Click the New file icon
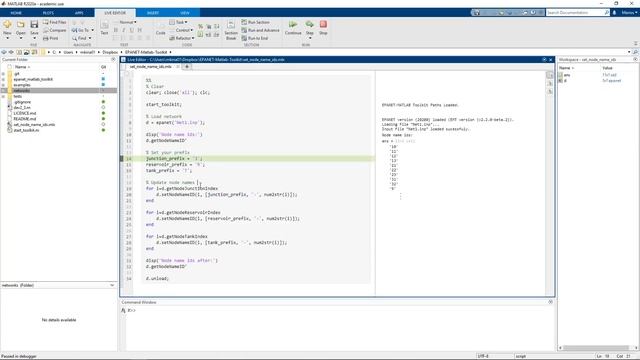The image size is (640, 360). (7, 25)
